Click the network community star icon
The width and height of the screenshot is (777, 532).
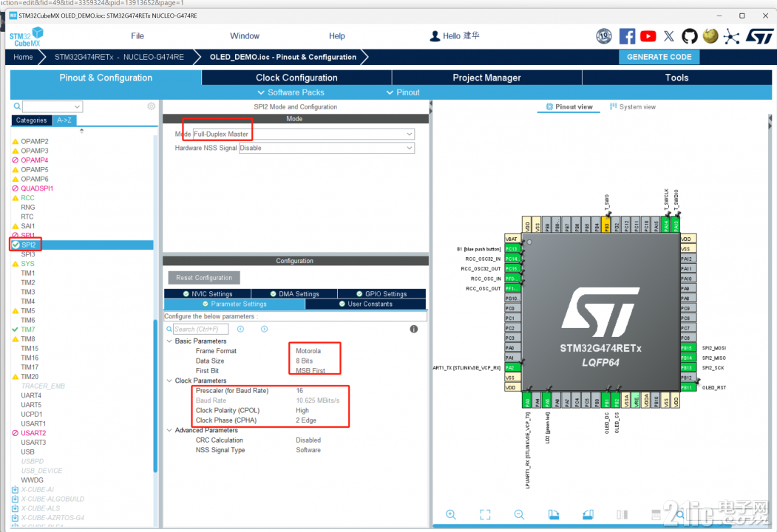[731, 36]
